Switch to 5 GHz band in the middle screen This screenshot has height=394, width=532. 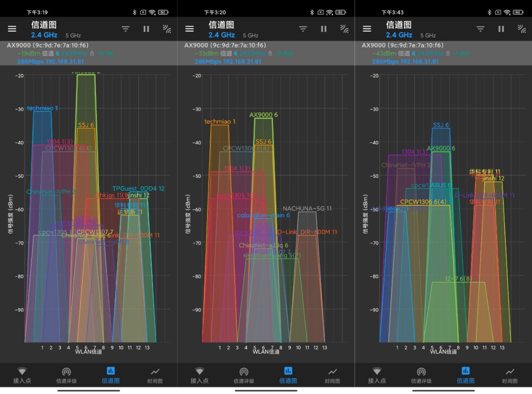tap(250, 35)
